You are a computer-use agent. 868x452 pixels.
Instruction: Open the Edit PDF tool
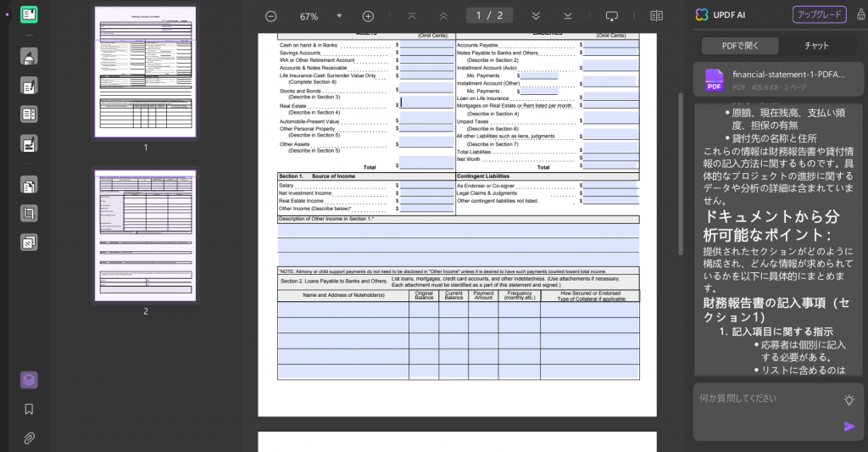click(x=29, y=86)
